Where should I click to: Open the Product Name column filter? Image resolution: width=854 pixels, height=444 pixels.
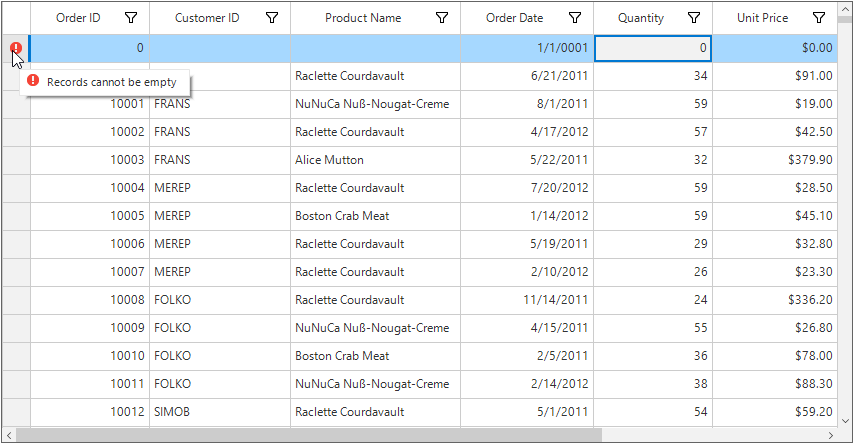point(442,18)
